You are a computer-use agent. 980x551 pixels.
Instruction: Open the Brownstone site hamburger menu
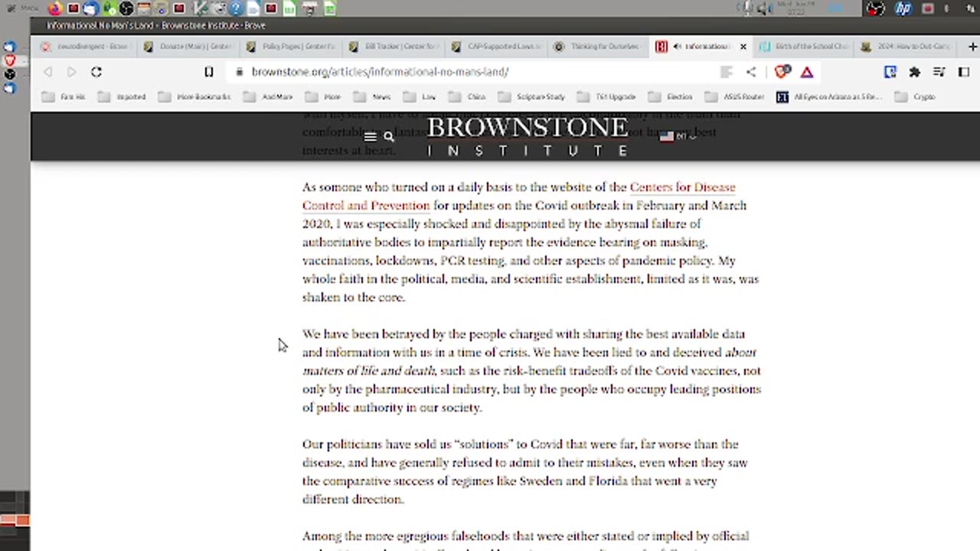click(x=370, y=137)
